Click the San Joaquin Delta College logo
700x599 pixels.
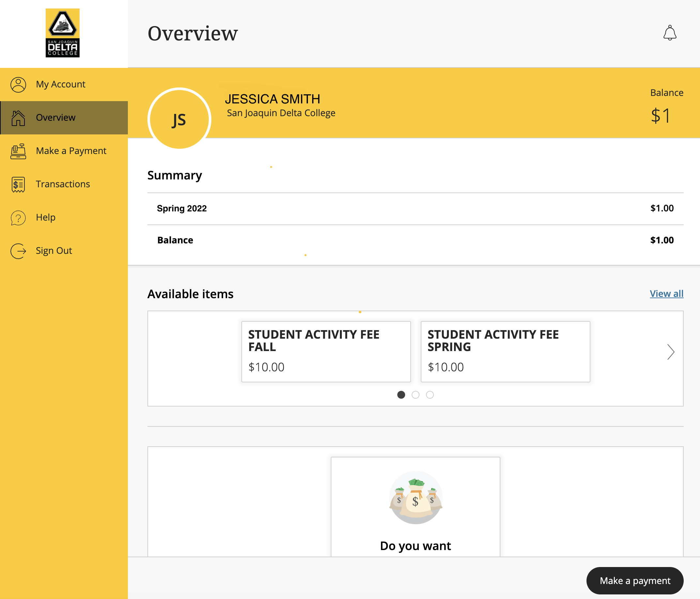63,33
